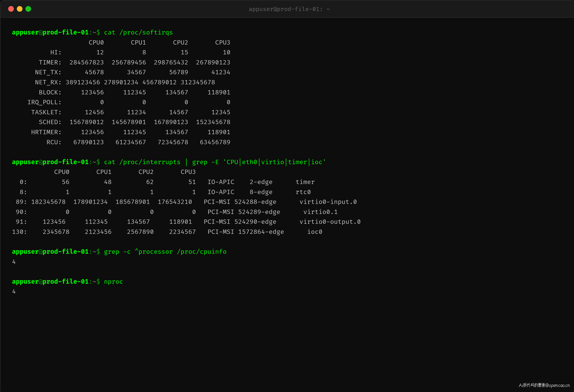Select interrupt count 2345678 in row 130

click(x=56, y=232)
